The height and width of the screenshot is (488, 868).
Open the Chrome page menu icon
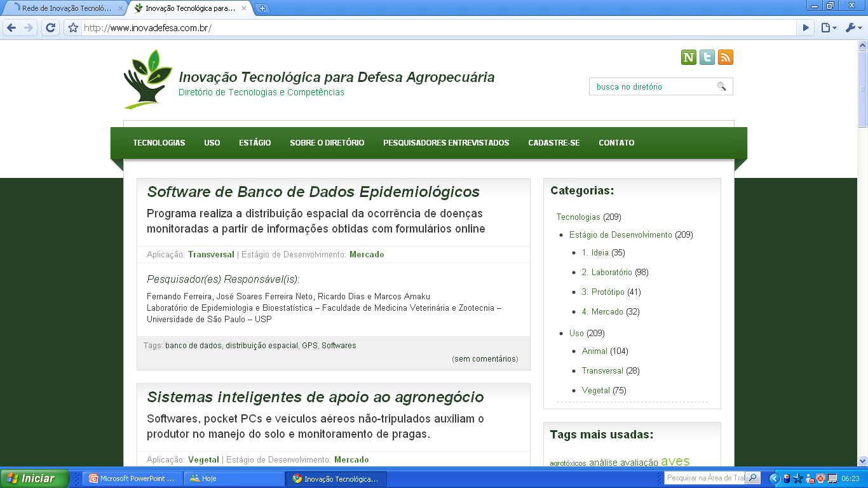(x=828, y=28)
